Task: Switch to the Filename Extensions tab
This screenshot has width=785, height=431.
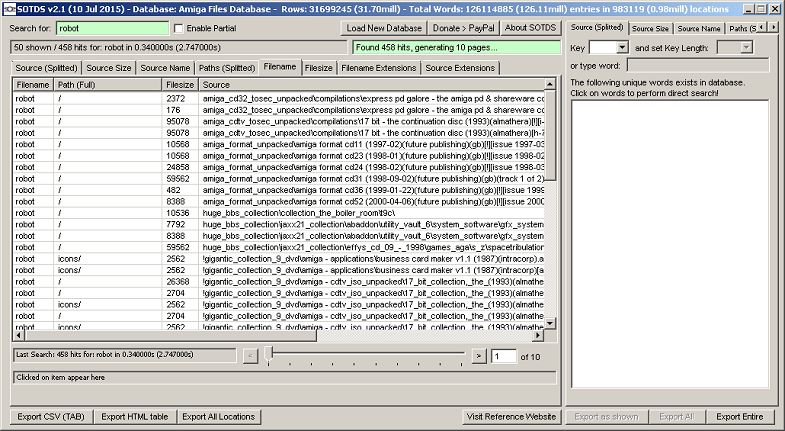Action: point(378,68)
